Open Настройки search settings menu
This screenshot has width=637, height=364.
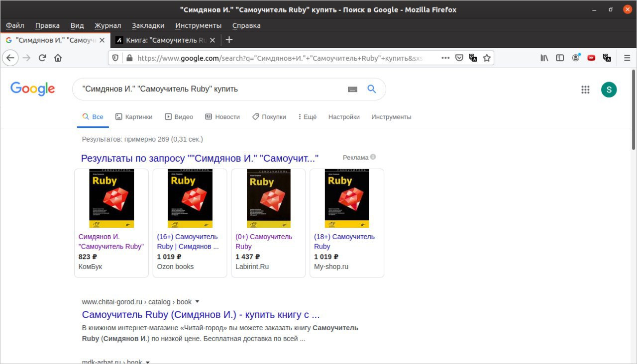[344, 117]
